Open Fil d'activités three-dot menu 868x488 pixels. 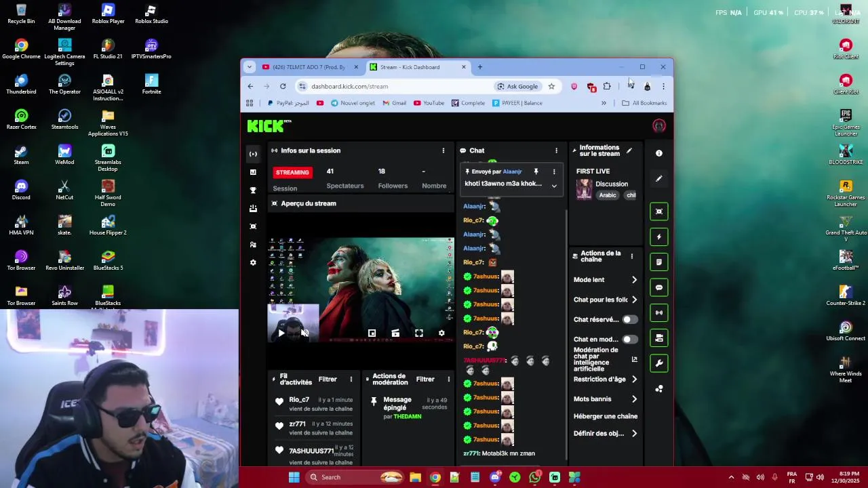[x=351, y=380]
